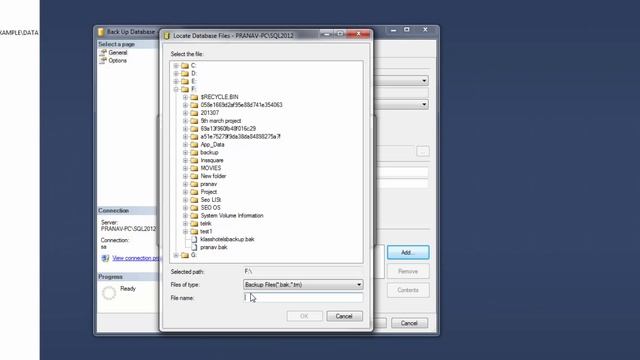Select the pranav.bak file name
Viewport: 640px width, 360px height.
(214, 247)
